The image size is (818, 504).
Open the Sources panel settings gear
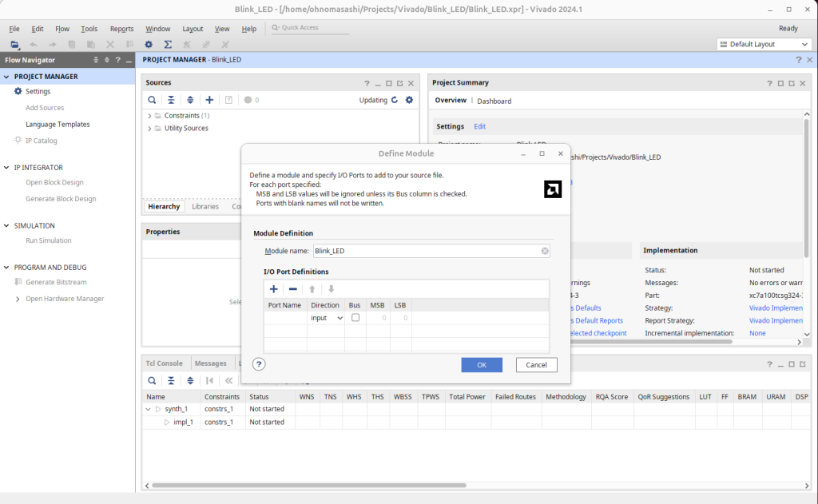tap(409, 100)
